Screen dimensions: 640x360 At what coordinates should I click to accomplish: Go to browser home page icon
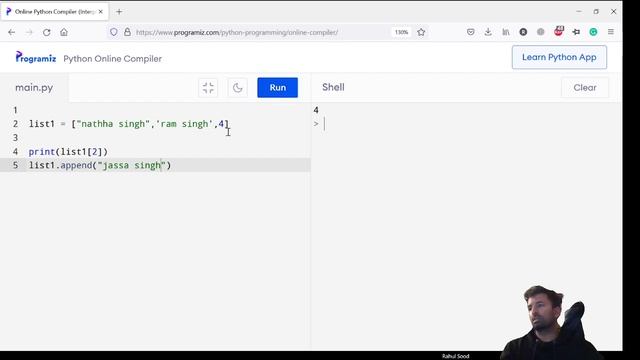click(x=64, y=32)
